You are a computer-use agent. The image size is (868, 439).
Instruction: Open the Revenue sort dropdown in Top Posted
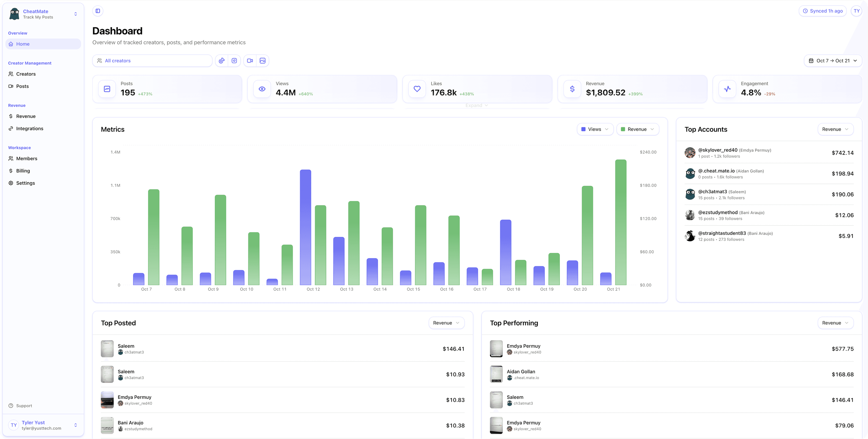pyautogui.click(x=446, y=322)
